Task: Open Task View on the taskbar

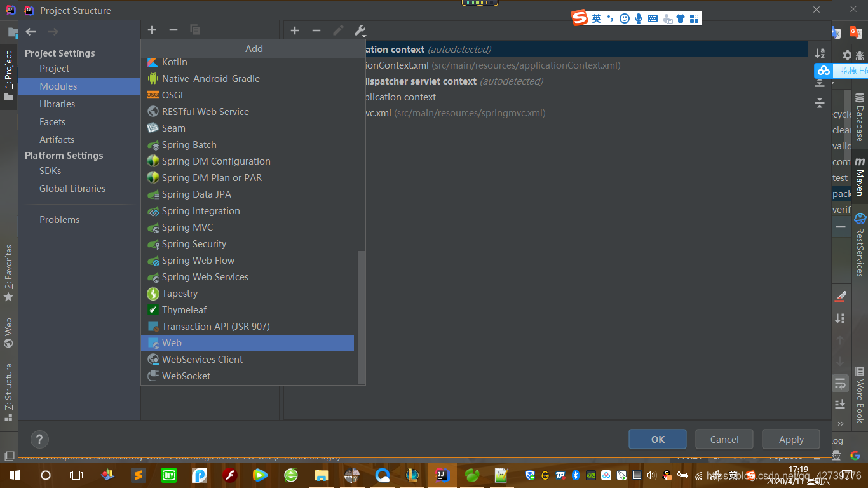Action: point(76,475)
